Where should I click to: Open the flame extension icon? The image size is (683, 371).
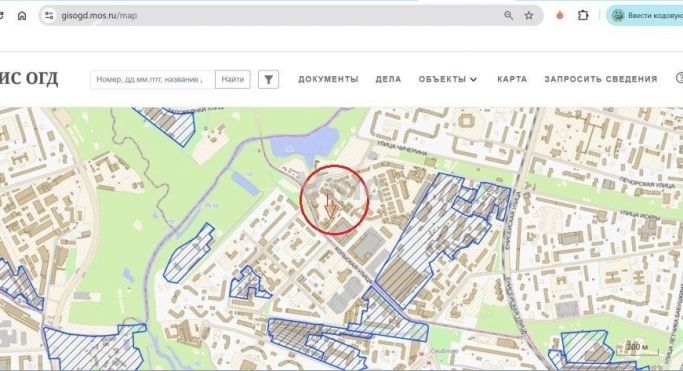coord(560,16)
